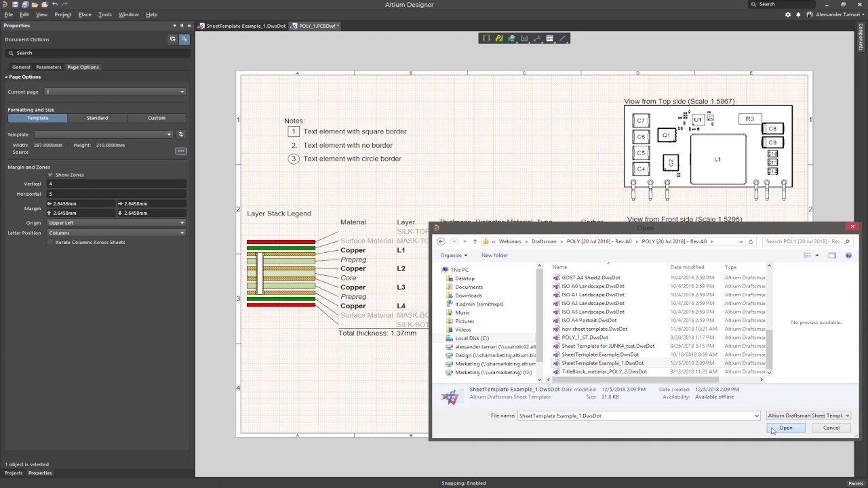Click the board view tool in floating toolbar
Screen dimensions: 868x488
pyautogui.click(x=486, y=39)
